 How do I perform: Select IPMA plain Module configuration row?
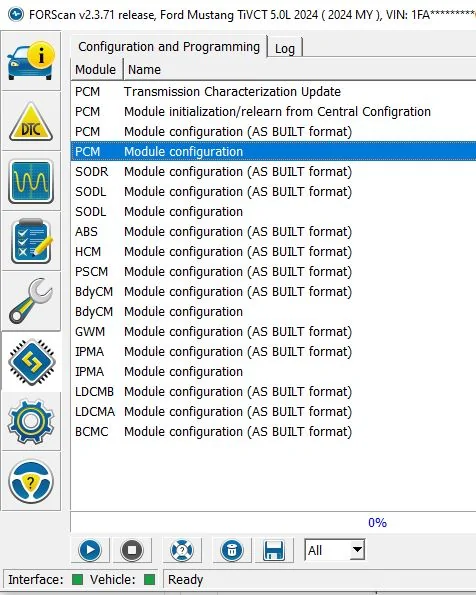point(273,371)
